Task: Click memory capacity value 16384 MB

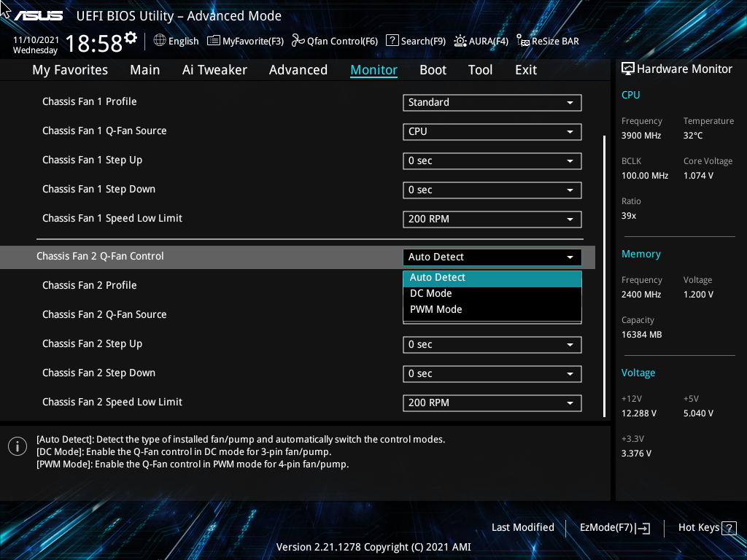Action: [641, 335]
